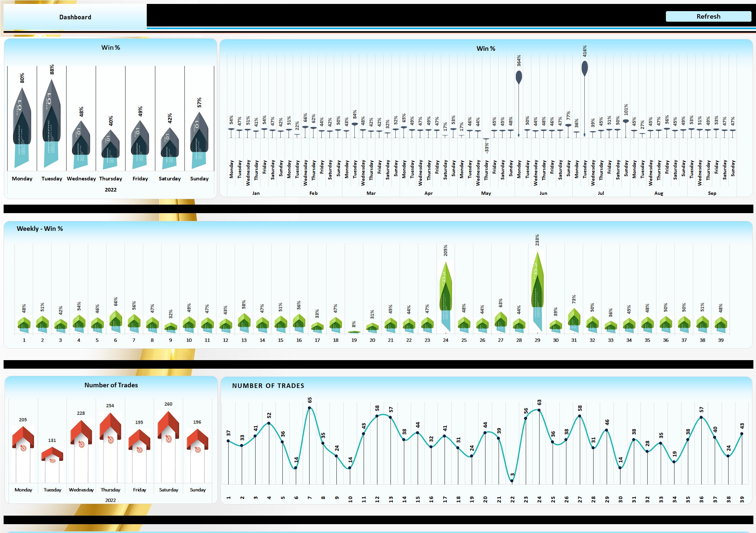Click Monday's red trades arrow (205)
Image resolution: width=756 pixels, height=533 pixels.
point(23,439)
